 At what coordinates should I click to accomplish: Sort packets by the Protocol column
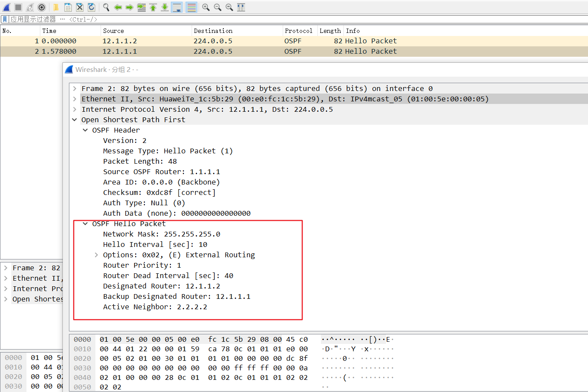(298, 31)
